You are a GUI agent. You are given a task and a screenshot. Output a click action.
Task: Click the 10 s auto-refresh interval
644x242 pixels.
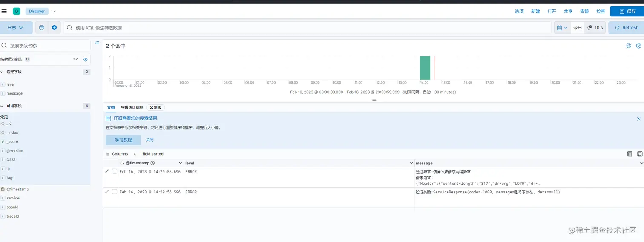point(595,27)
